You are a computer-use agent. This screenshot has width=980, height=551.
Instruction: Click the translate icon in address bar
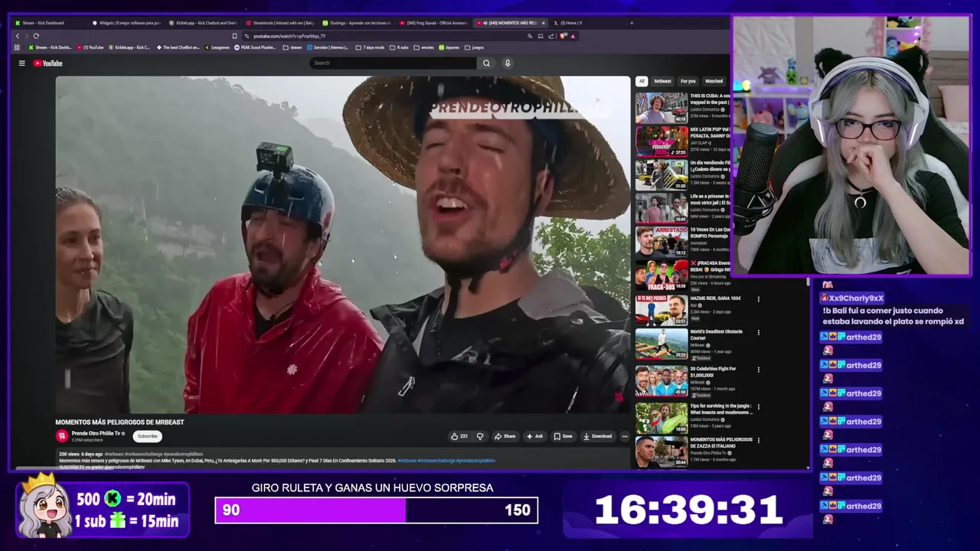coord(530,36)
